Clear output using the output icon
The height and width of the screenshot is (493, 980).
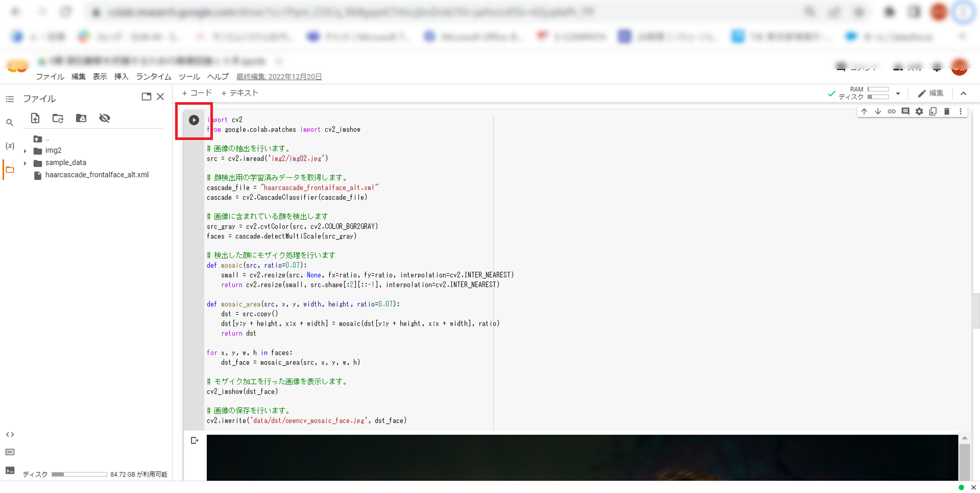click(194, 440)
